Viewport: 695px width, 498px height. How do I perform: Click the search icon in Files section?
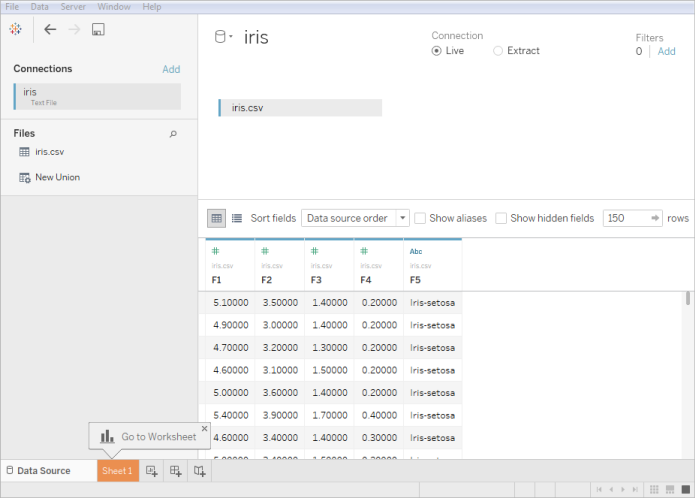point(173,133)
